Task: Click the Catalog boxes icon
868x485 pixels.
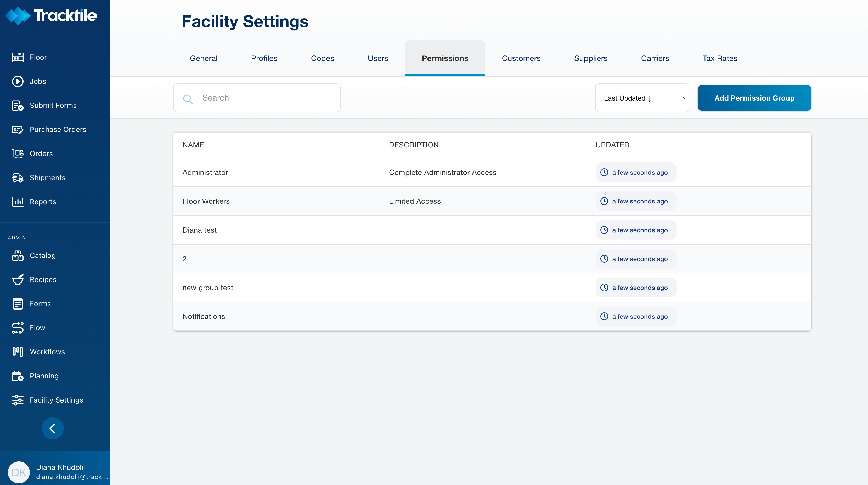Action: (x=18, y=256)
